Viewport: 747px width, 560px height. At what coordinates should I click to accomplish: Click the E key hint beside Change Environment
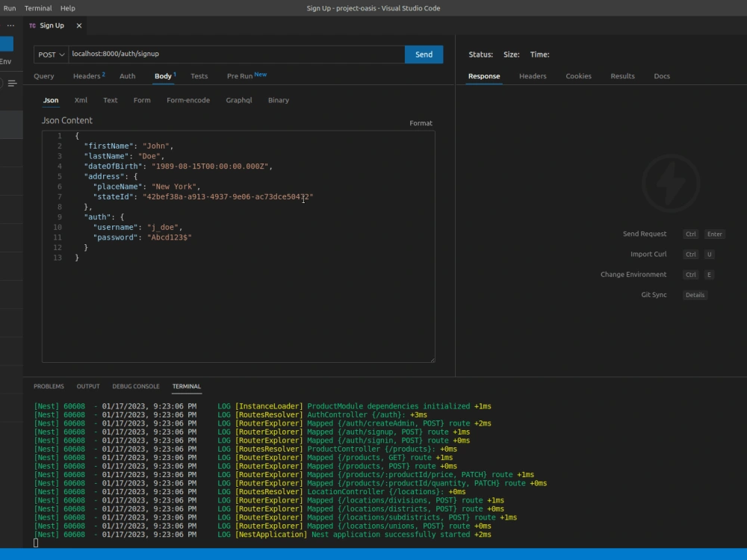[x=709, y=275]
